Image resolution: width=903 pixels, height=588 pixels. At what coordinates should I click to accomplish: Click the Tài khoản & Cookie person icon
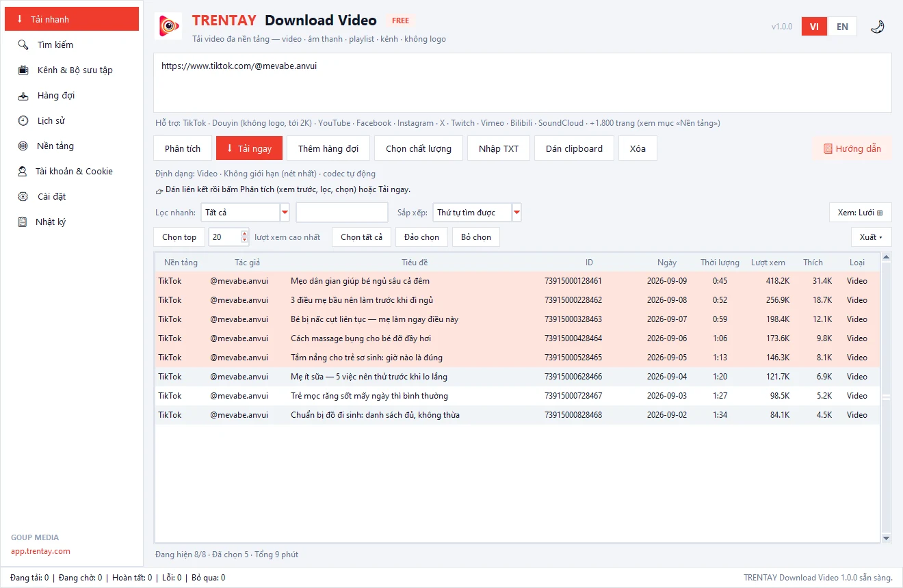[23, 171]
